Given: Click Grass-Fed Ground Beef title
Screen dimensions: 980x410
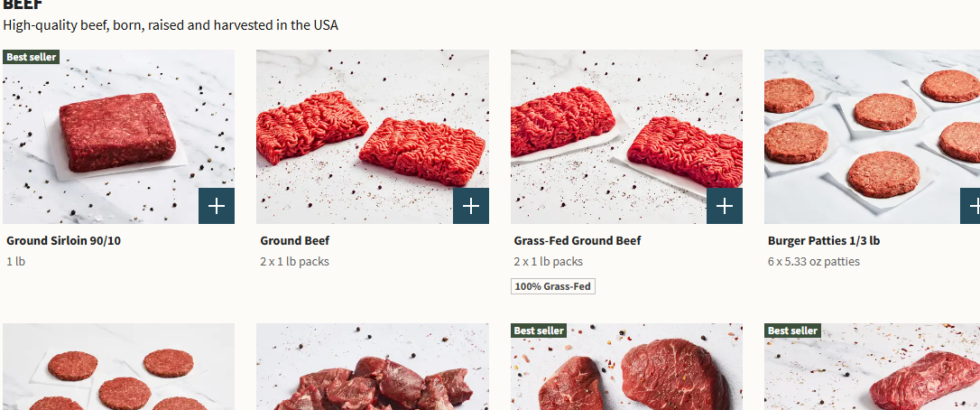Looking at the screenshot, I should [578, 240].
